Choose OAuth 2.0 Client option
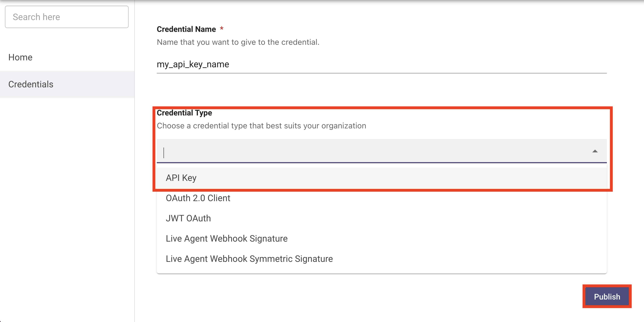The width and height of the screenshot is (644, 322). click(198, 198)
